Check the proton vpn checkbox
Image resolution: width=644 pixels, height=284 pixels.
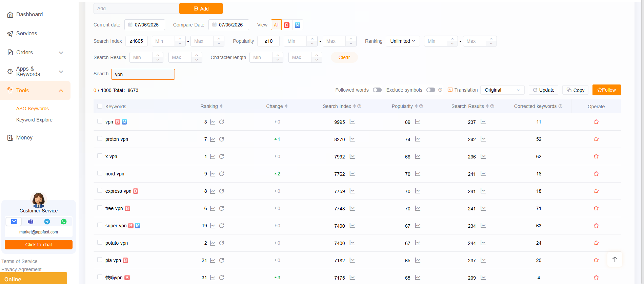coord(100,138)
